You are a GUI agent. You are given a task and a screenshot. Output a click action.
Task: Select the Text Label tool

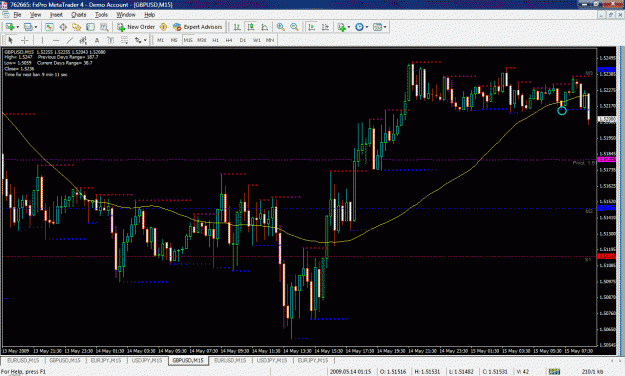point(110,40)
